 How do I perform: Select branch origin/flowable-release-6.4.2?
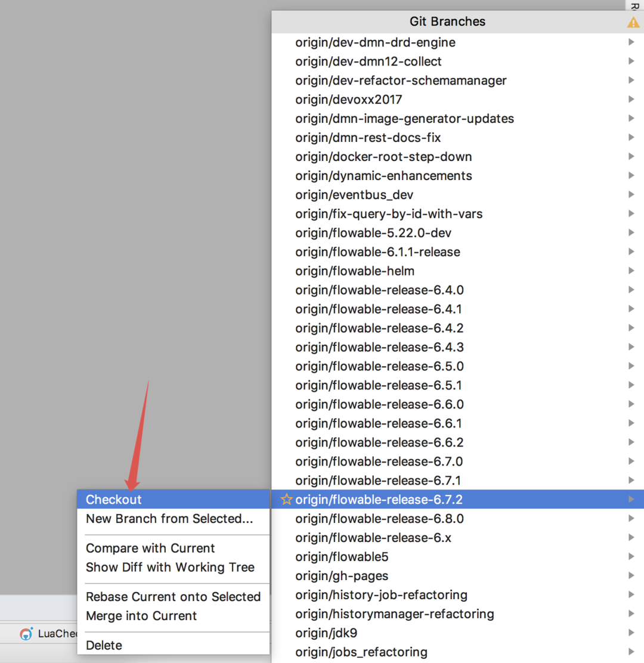(457, 328)
